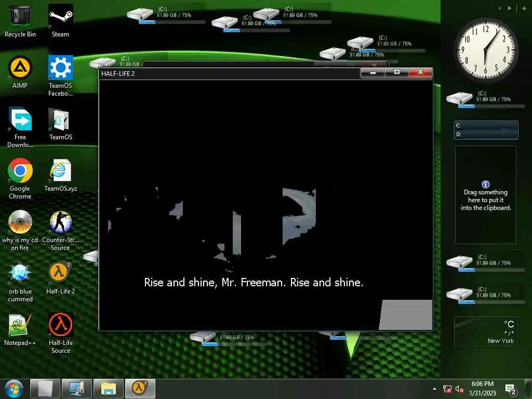Image resolution: width=532 pixels, height=399 pixels.
Task: Open the Windows Start orb
Action: pyautogui.click(x=14, y=389)
